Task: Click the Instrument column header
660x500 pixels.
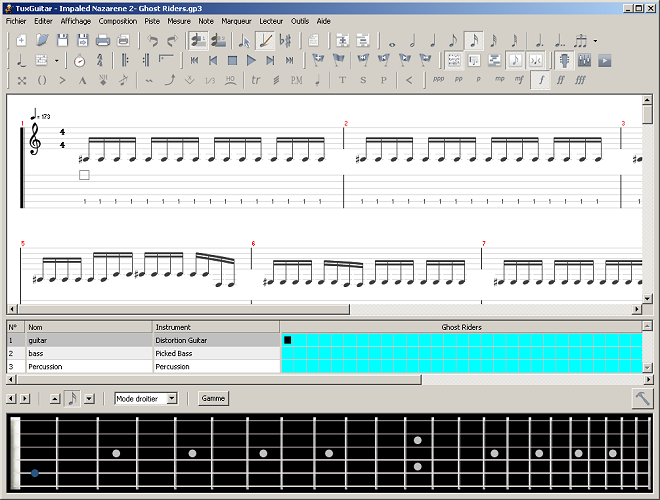Action: click(x=216, y=327)
